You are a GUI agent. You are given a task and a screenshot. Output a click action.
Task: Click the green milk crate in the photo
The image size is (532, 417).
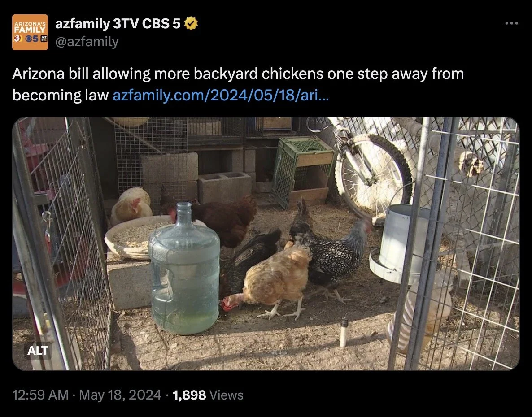point(303,172)
